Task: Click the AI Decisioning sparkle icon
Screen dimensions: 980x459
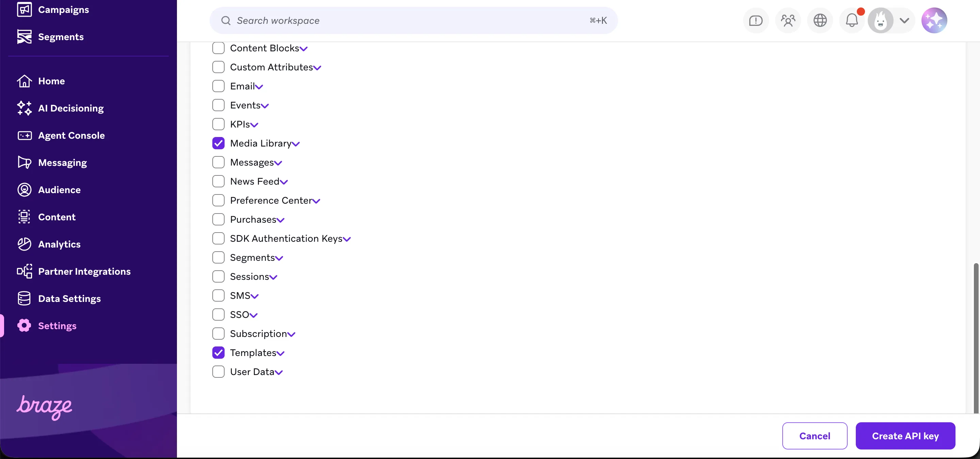Action: click(24, 108)
